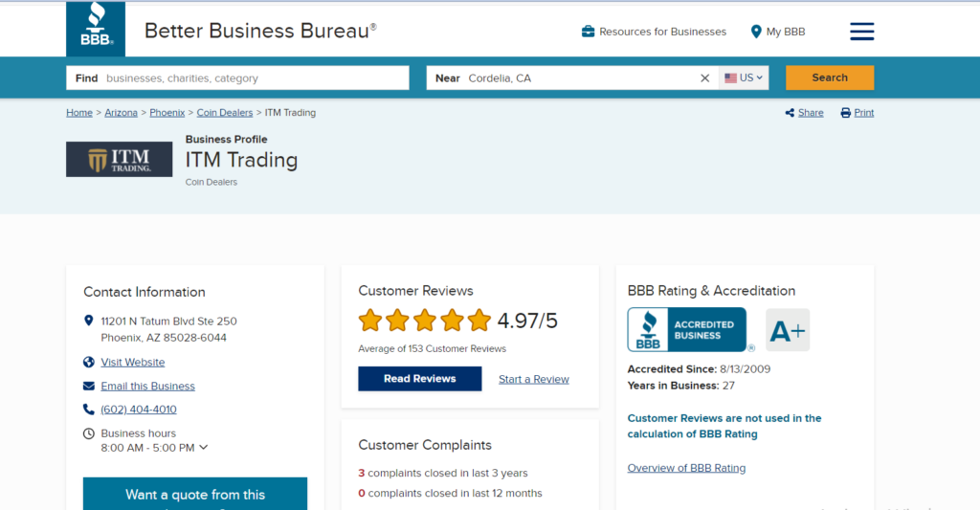Click the Customer Complaints heading
This screenshot has height=510, width=980.
click(425, 445)
